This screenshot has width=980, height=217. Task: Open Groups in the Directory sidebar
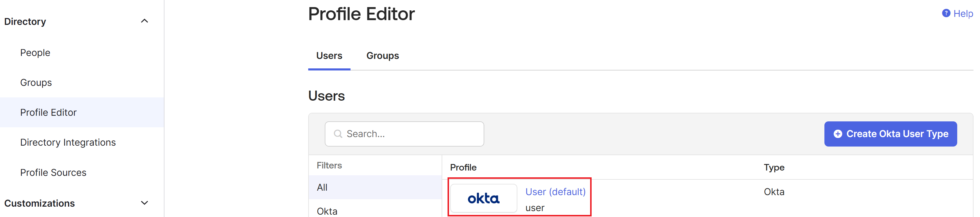pos(36,83)
